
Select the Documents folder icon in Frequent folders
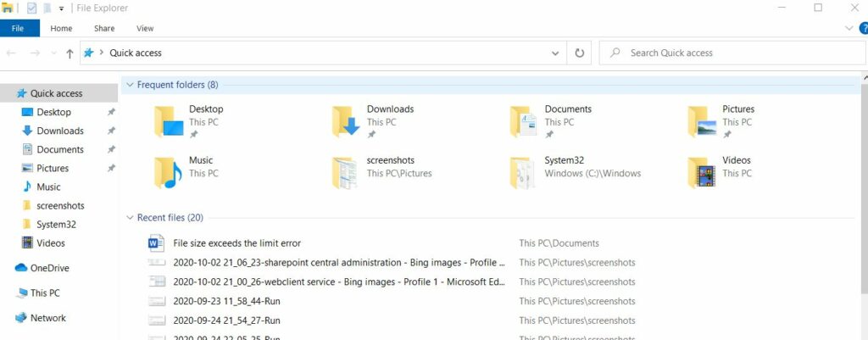point(524,121)
